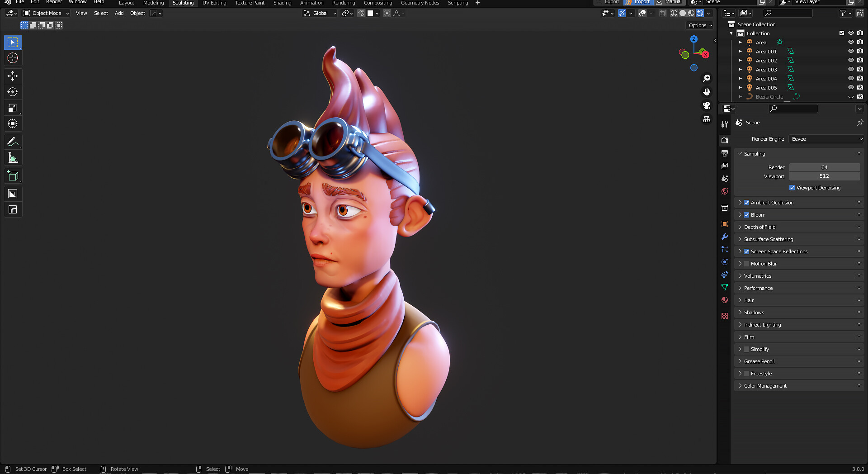Select the Measure tool
868x474 pixels.
pos(13,157)
